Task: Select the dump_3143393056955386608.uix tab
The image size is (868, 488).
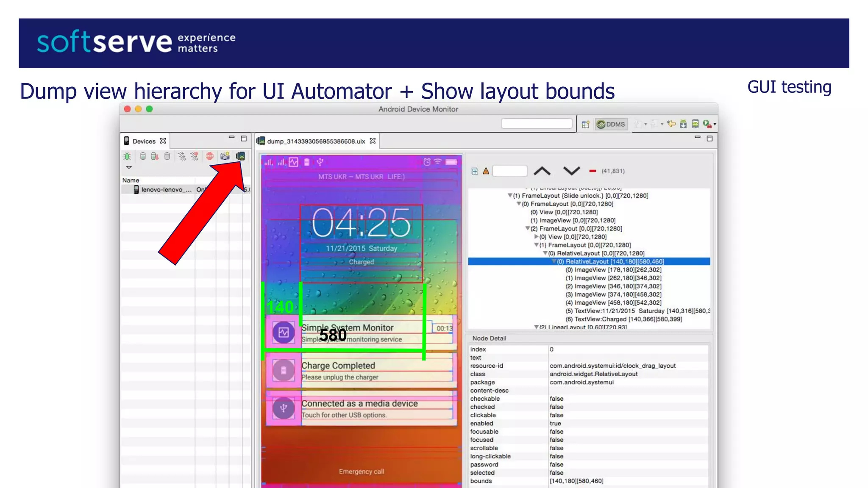Action: coord(316,141)
